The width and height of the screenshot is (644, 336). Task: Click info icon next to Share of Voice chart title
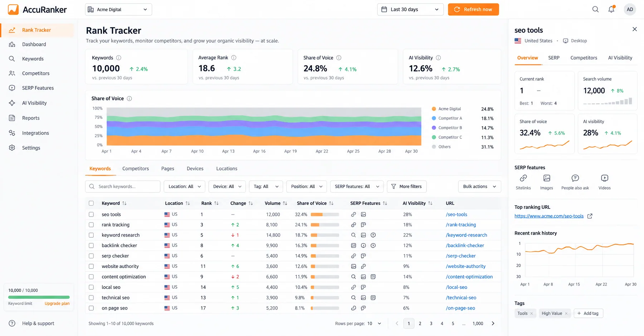click(x=130, y=99)
